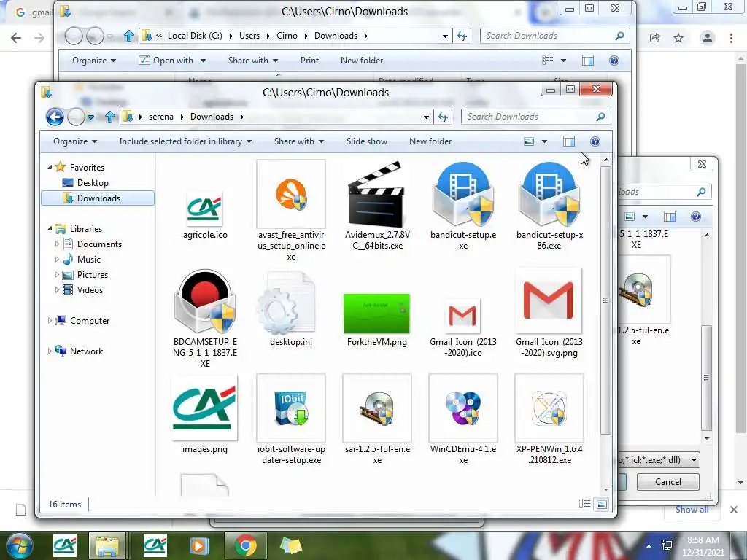Click down arrow of front file list scrollbar
This screenshot has height=560, width=747.
pyautogui.click(x=606, y=489)
